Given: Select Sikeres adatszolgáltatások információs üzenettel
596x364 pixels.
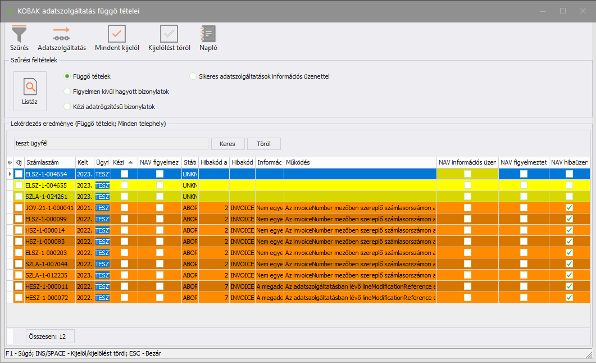Looking at the screenshot, I should 194,76.
